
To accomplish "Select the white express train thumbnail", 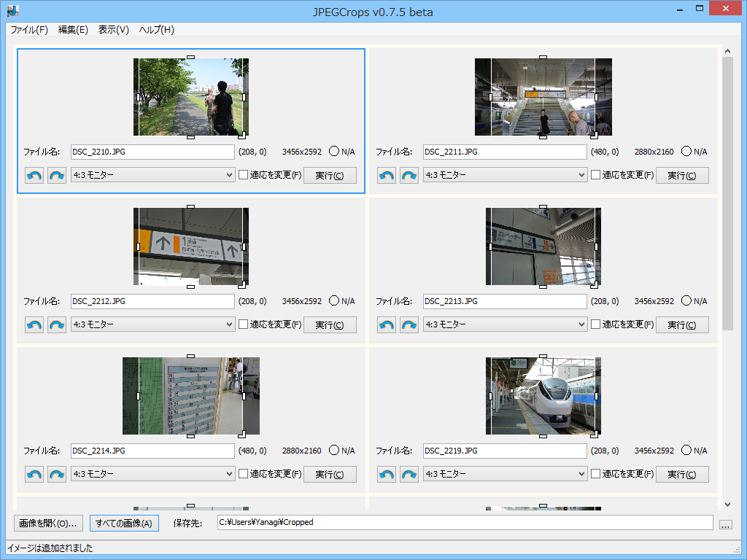I will point(543,396).
